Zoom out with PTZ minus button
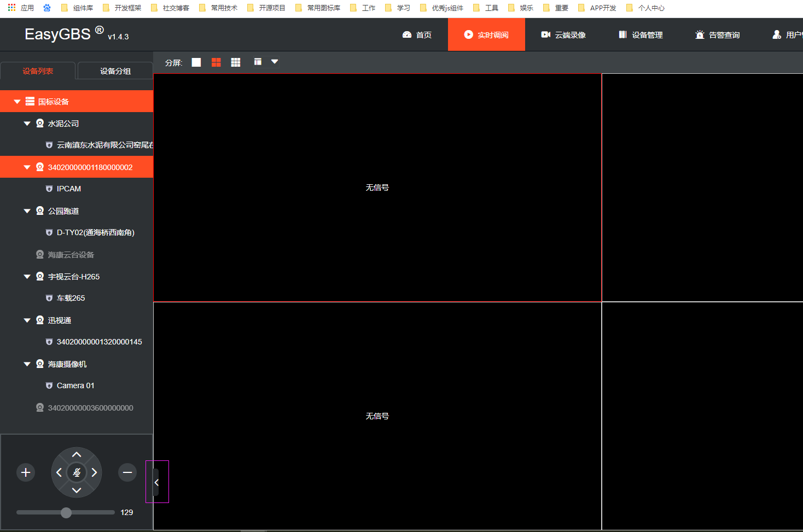Viewport: 803px width, 532px height. point(127,472)
